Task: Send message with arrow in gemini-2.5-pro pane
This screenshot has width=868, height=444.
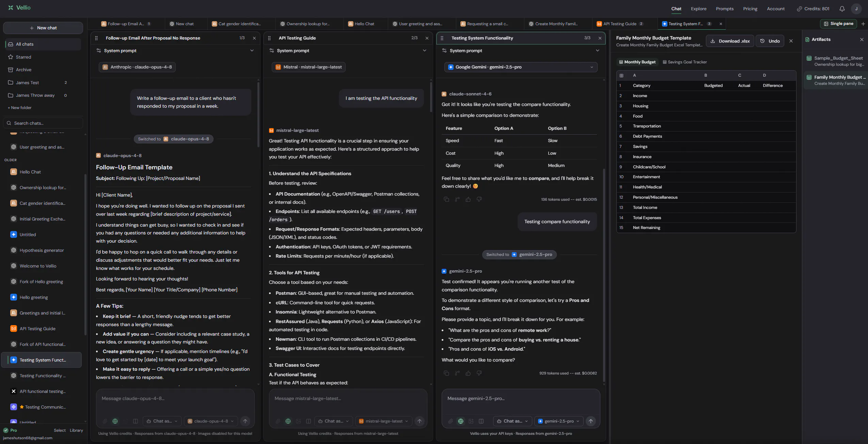Action: coord(591,421)
